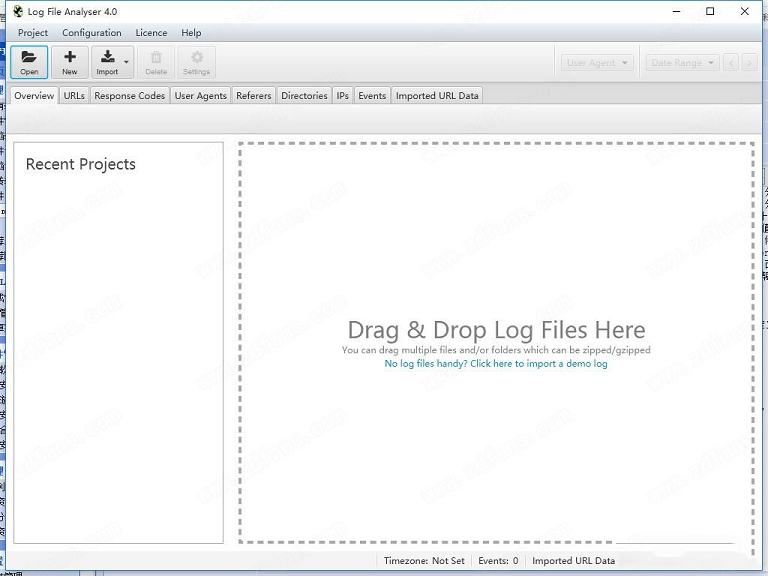This screenshot has height=576, width=768.
Task: Open the Configuration menu
Action: [x=91, y=33]
